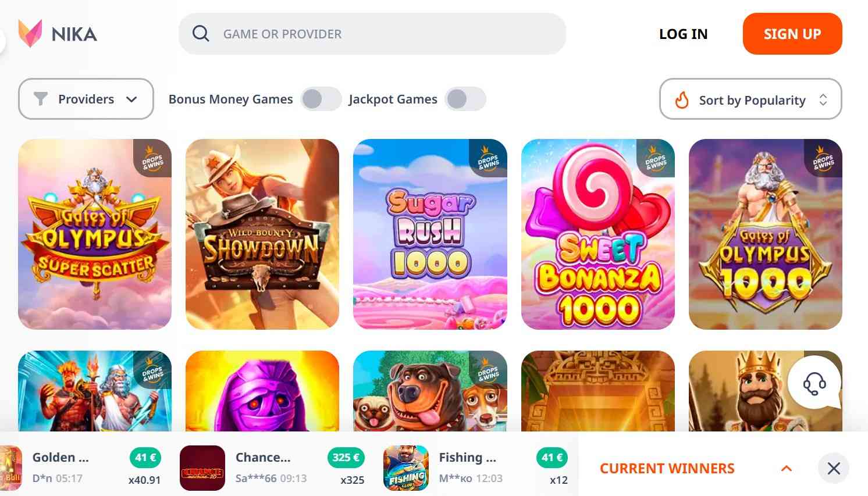Click the orange SIGN UP button

pos(792,34)
